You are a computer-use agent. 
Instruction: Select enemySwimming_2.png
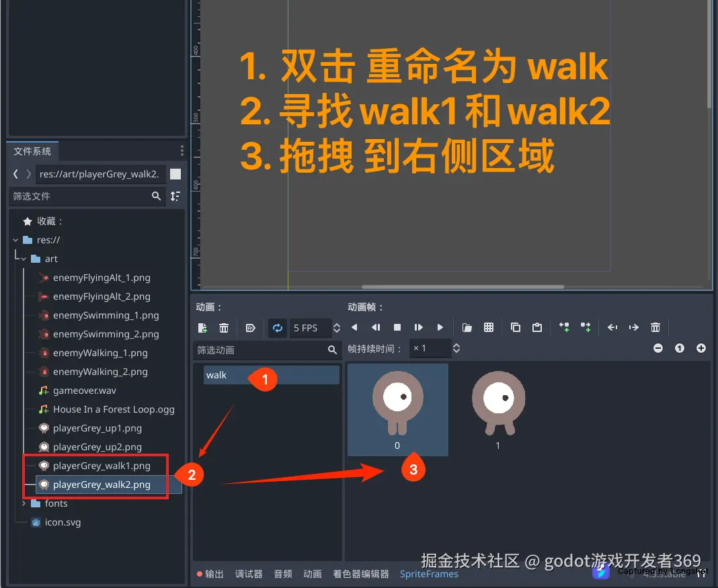(x=106, y=334)
